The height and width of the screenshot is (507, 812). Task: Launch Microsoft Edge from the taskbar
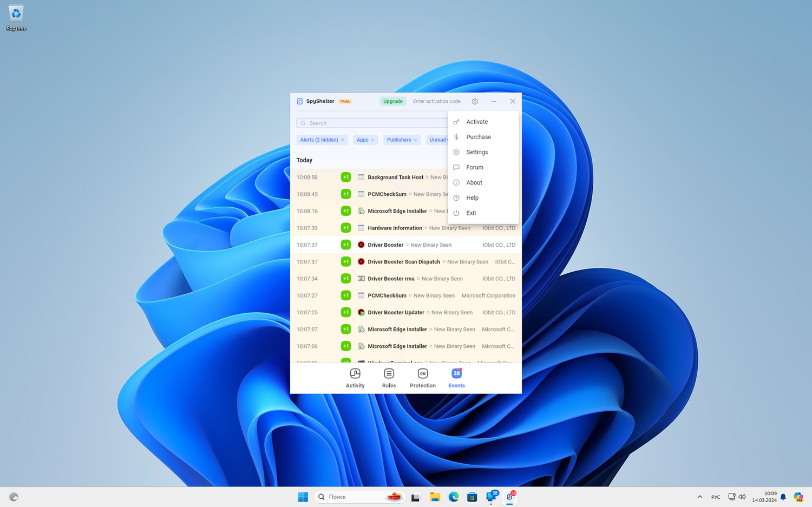coord(454,497)
